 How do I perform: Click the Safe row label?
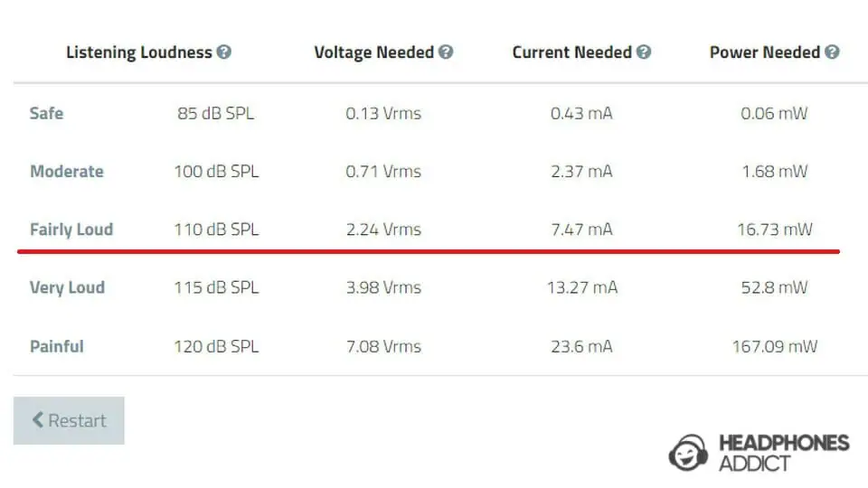[46, 114]
